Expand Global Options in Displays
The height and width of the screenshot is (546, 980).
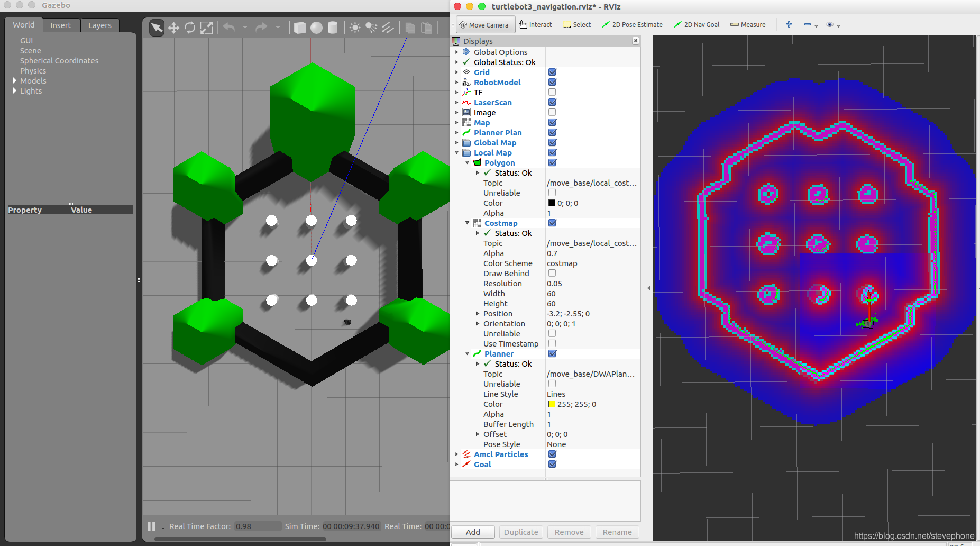click(x=456, y=52)
